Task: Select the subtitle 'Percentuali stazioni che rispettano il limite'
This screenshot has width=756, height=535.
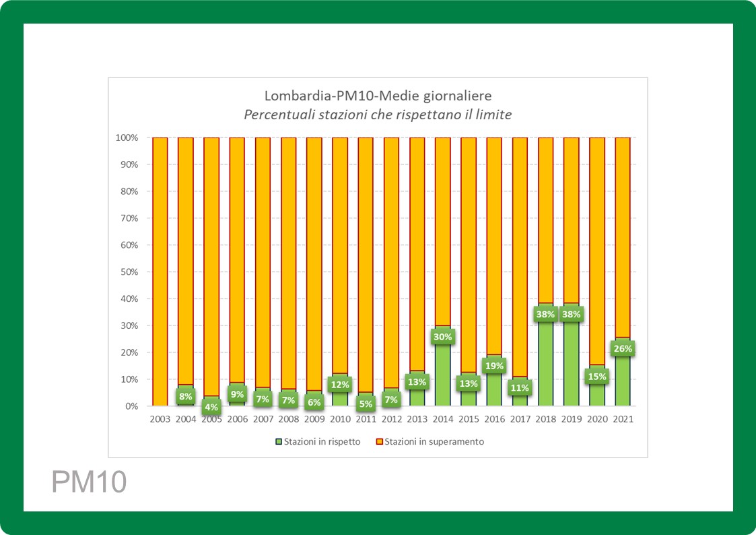Action: [x=378, y=115]
